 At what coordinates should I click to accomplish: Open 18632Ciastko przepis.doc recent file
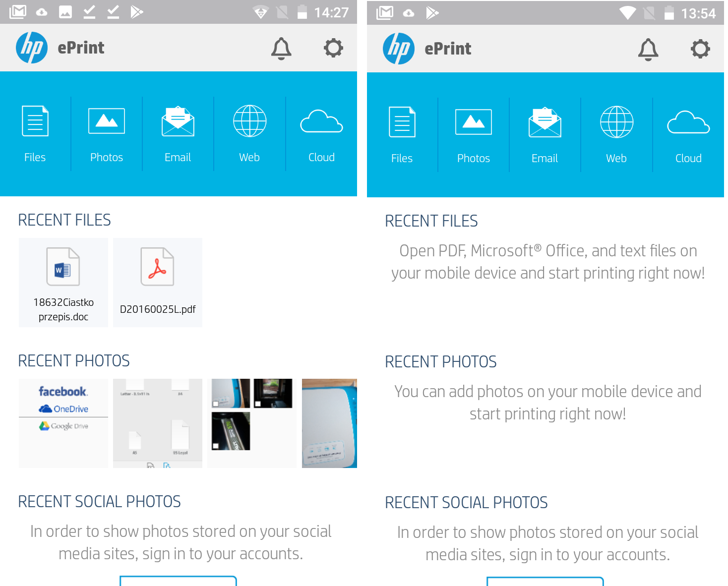click(63, 283)
